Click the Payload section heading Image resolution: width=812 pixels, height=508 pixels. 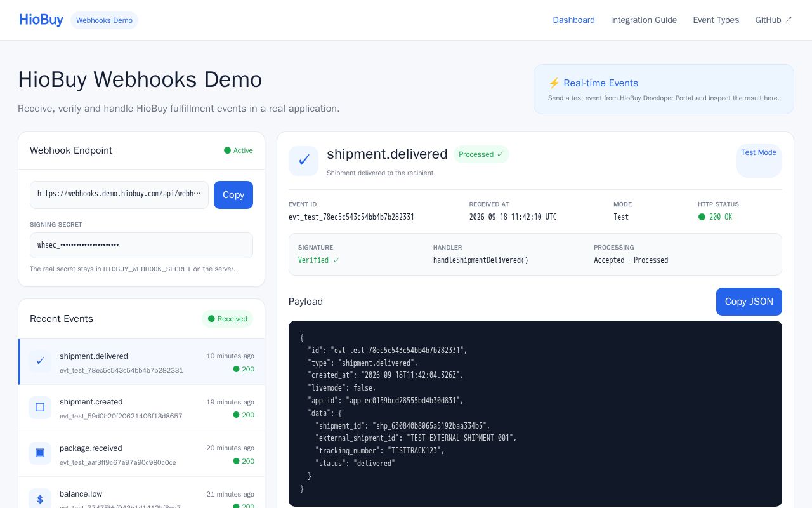coord(306,302)
